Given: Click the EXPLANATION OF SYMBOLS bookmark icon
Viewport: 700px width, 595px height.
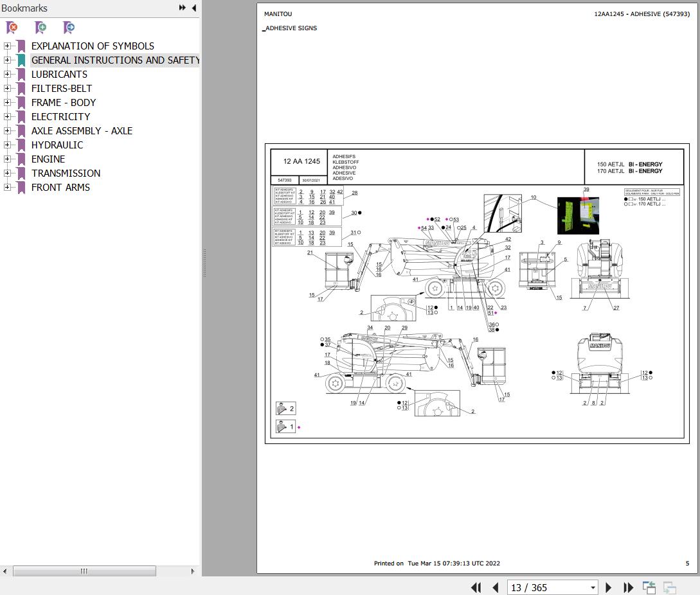Looking at the screenshot, I should click(x=21, y=46).
